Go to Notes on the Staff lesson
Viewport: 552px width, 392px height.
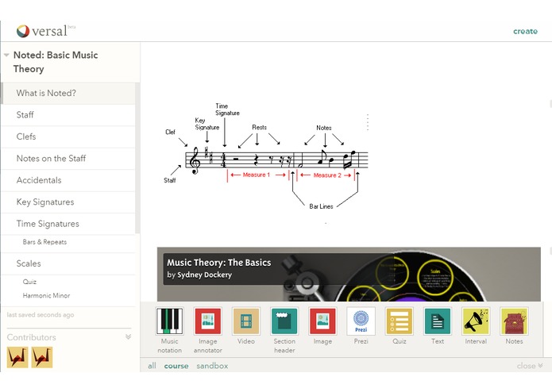[68, 159]
